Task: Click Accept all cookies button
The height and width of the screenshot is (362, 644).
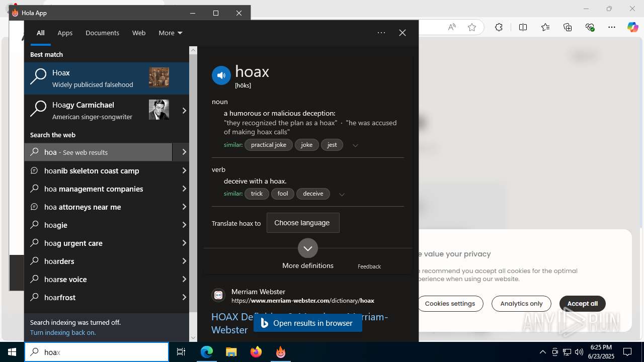Action: click(x=583, y=304)
